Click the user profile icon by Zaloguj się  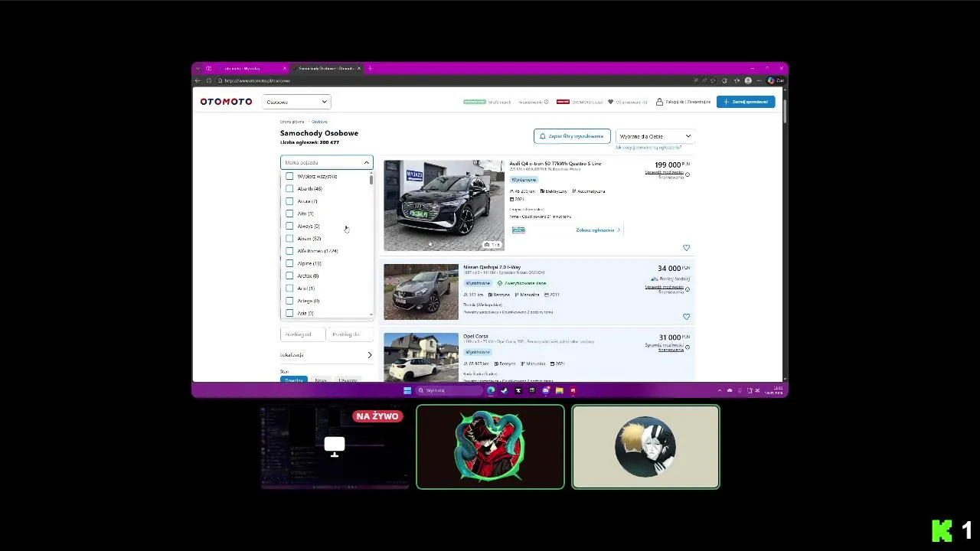(659, 102)
